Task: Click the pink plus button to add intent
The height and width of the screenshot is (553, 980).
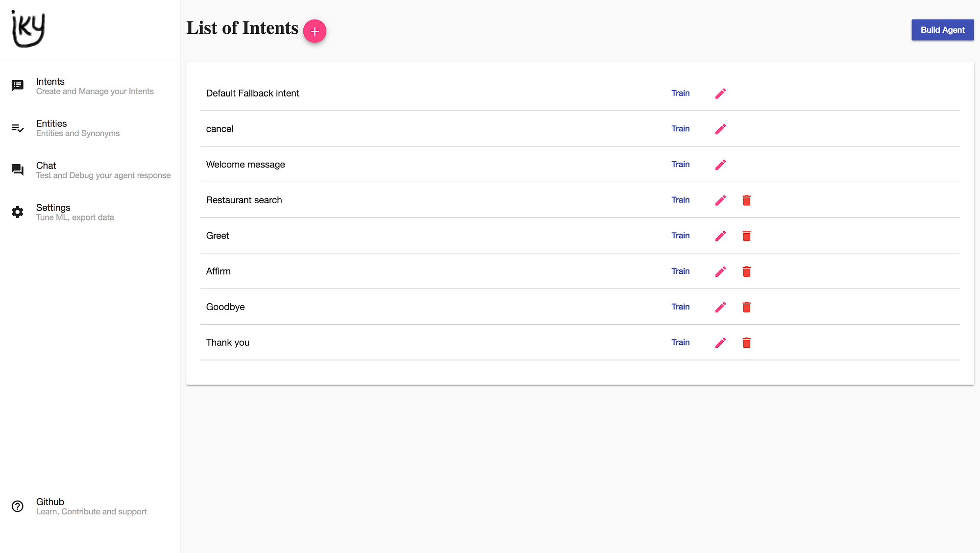Action: point(315,31)
